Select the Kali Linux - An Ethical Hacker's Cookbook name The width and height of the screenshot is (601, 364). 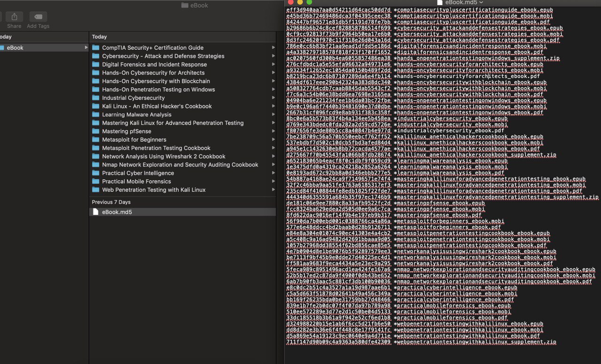pyautogui.click(x=157, y=106)
